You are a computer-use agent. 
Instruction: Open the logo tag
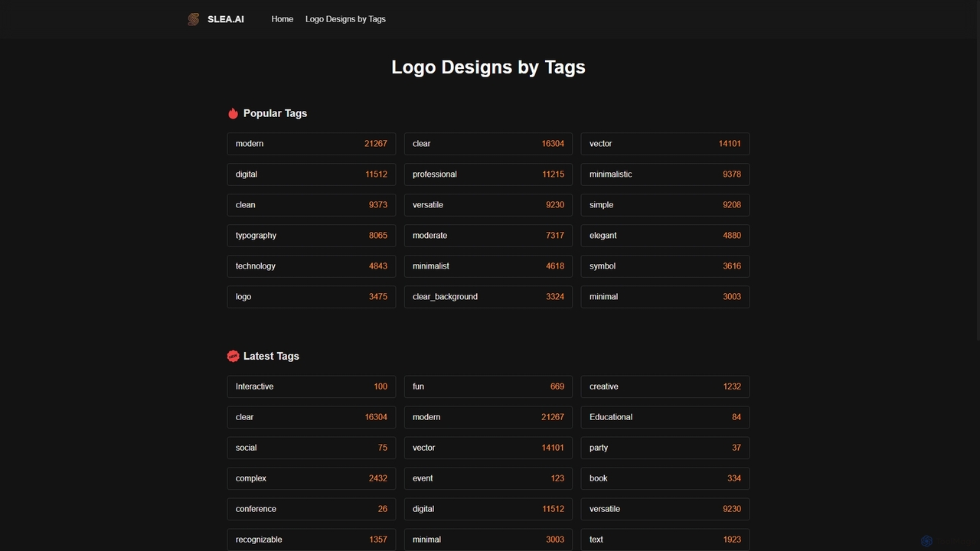(312, 297)
